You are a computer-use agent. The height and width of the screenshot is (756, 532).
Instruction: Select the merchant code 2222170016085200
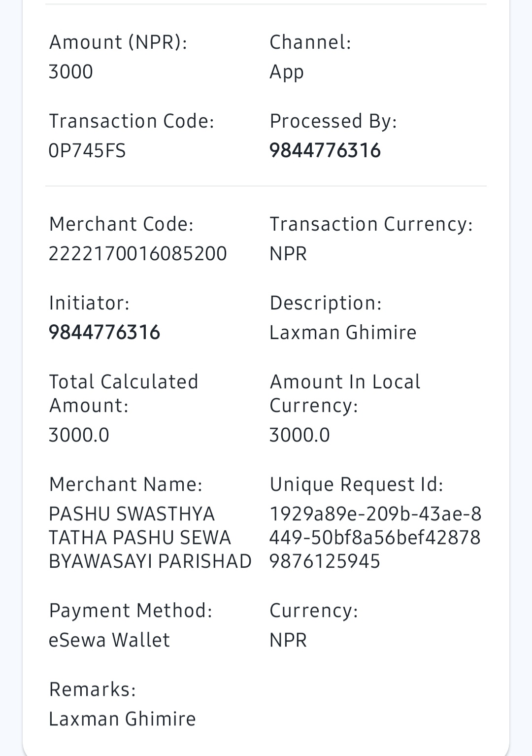138,253
